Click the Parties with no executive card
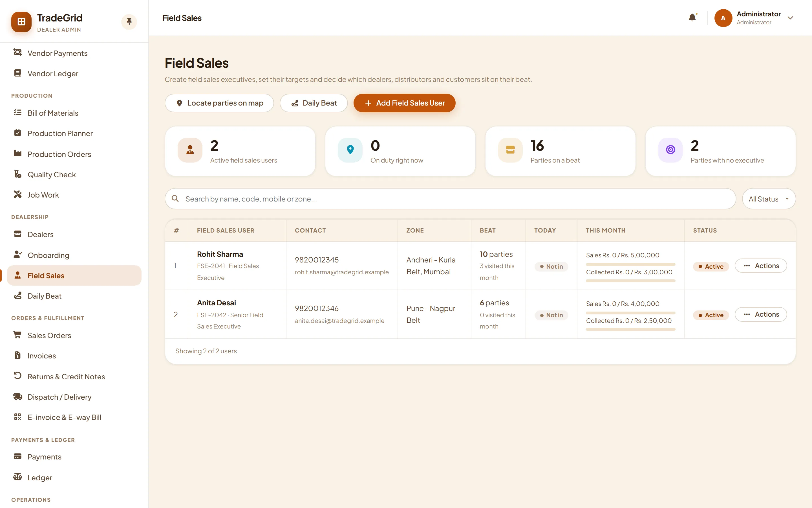 720,151
